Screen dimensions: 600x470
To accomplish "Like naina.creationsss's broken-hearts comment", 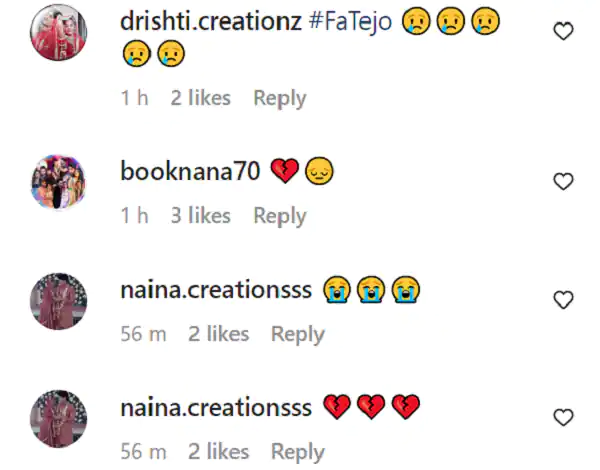I will tap(564, 417).
